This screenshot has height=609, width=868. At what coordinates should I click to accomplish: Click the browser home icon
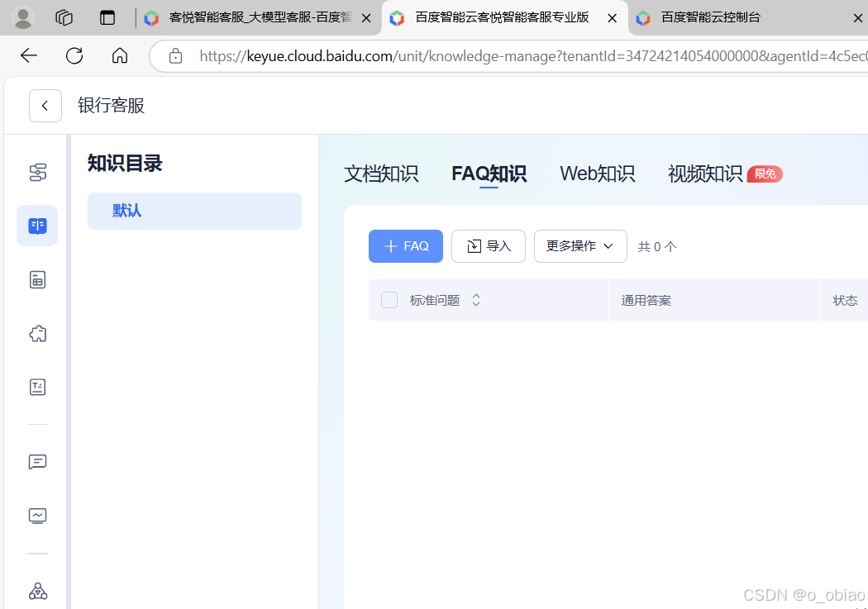(x=120, y=55)
